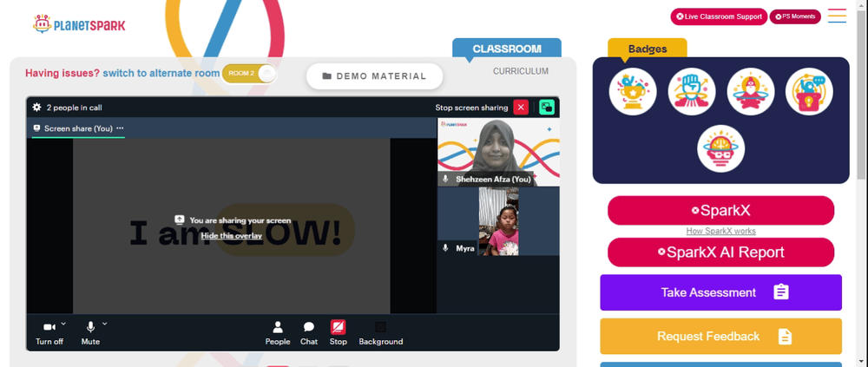Open the People panel
The width and height of the screenshot is (868, 367).
point(278,333)
